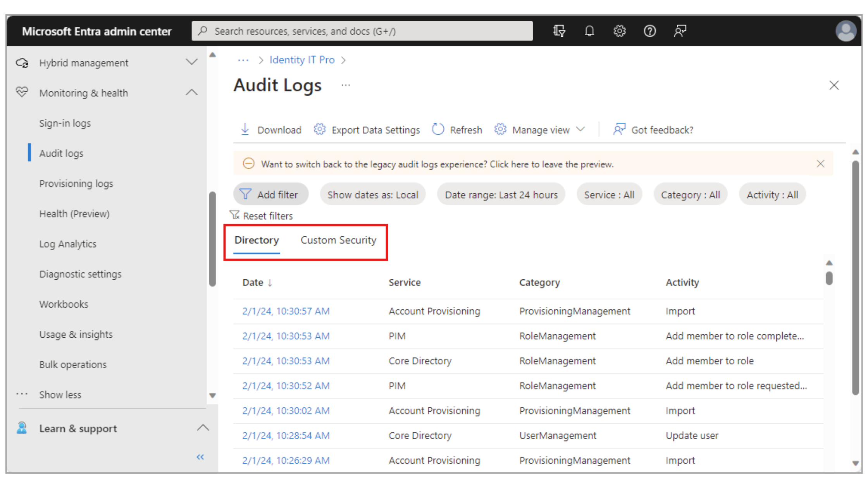Open Sign-in logs in sidebar
The width and height of the screenshot is (868, 488).
coord(65,123)
